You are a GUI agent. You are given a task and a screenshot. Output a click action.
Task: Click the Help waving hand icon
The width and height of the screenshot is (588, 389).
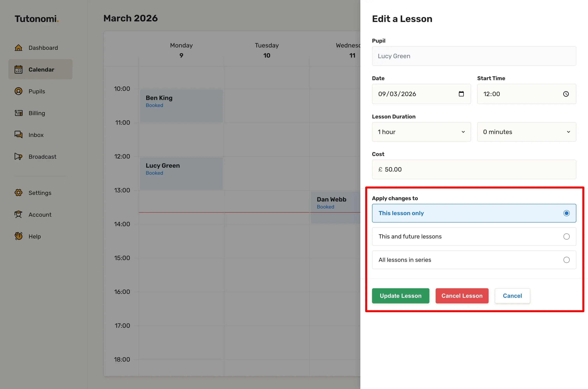(18, 236)
